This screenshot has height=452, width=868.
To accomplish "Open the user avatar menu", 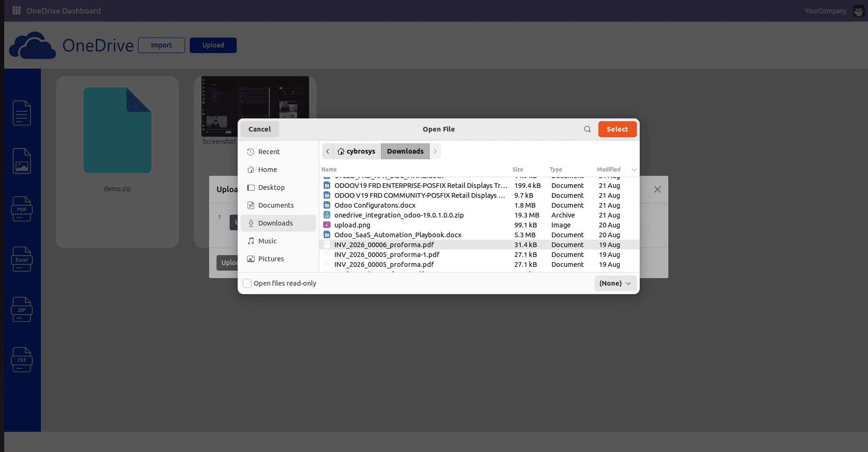I will click(858, 11).
